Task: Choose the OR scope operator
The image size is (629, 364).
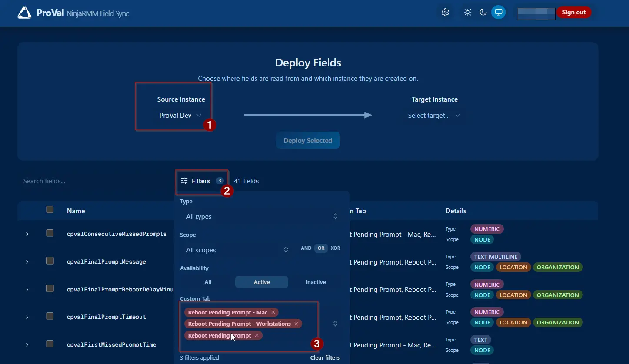Action: pyautogui.click(x=321, y=248)
